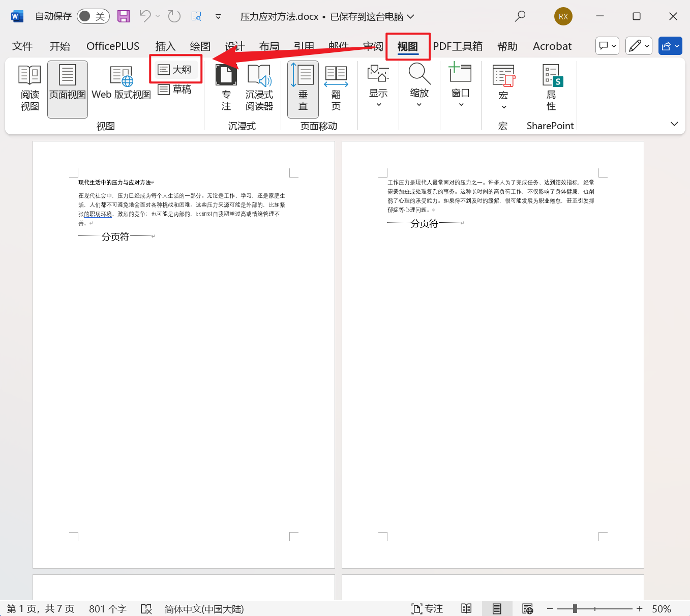Open 大纲 (Outline) view
Image resolution: width=690 pixels, height=616 pixels.
point(175,69)
